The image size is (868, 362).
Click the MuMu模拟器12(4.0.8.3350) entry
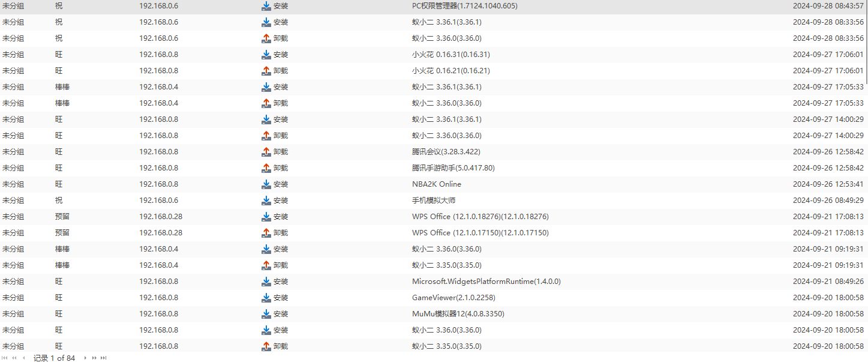[x=458, y=314]
